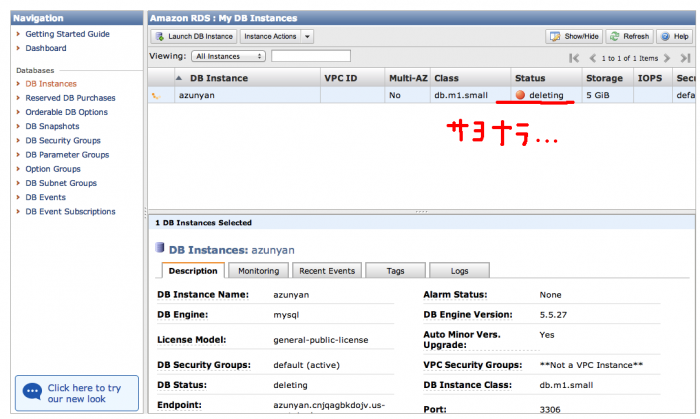This screenshot has width=700, height=419.
Task: Switch to the Tags tab
Action: pyautogui.click(x=396, y=271)
